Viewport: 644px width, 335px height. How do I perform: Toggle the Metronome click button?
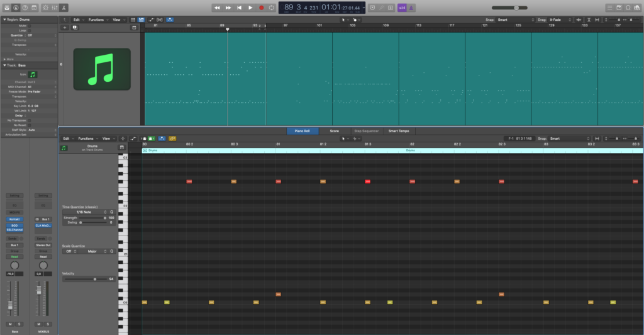click(x=411, y=8)
